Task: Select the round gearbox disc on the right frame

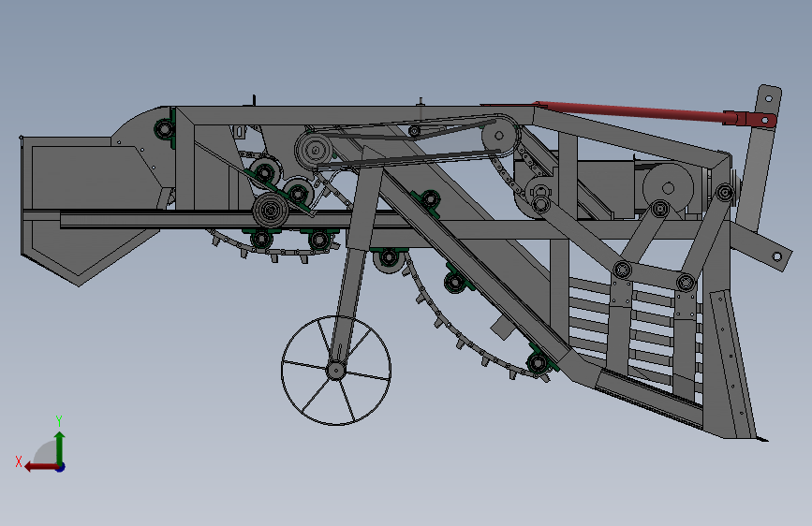Action: coord(668,188)
